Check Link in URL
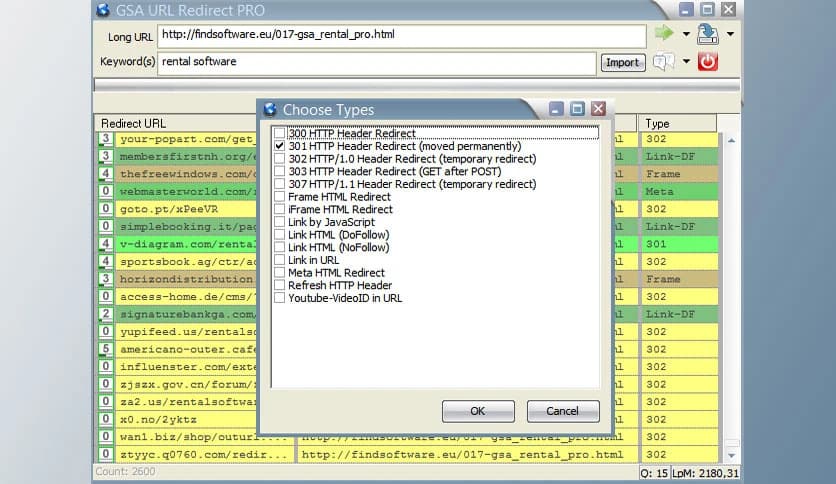The width and height of the screenshot is (836, 484). pyautogui.click(x=279, y=260)
